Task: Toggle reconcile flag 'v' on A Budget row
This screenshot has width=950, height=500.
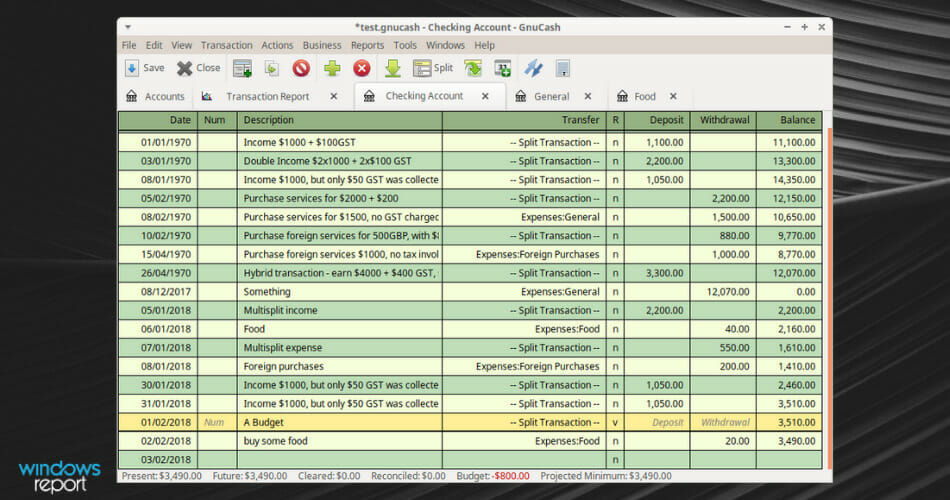Action: (615, 422)
